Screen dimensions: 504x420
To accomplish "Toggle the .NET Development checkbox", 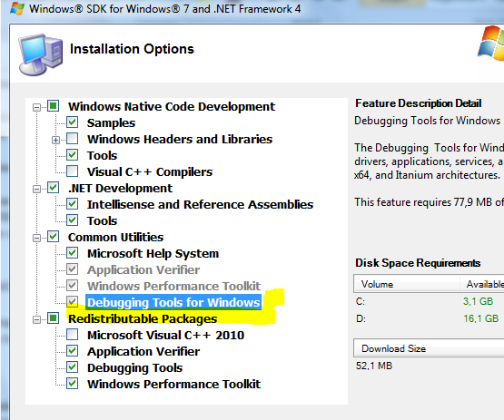I will (x=53, y=188).
